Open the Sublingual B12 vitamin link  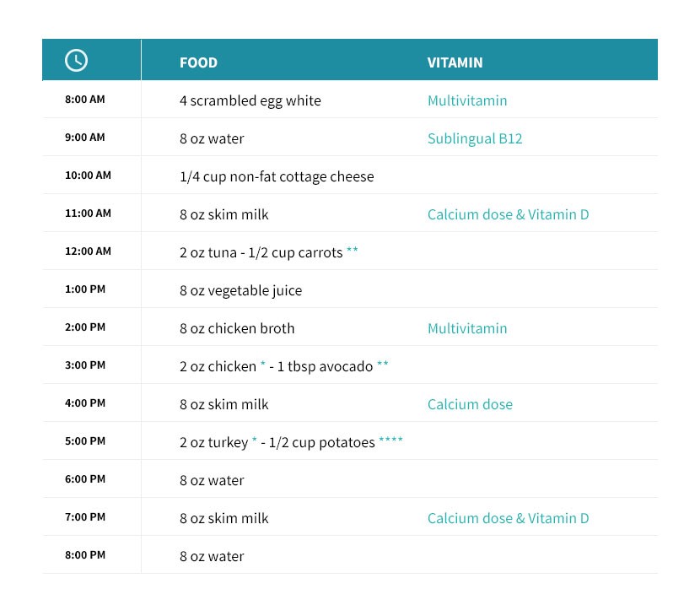pyautogui.click(x=475, y=138)
